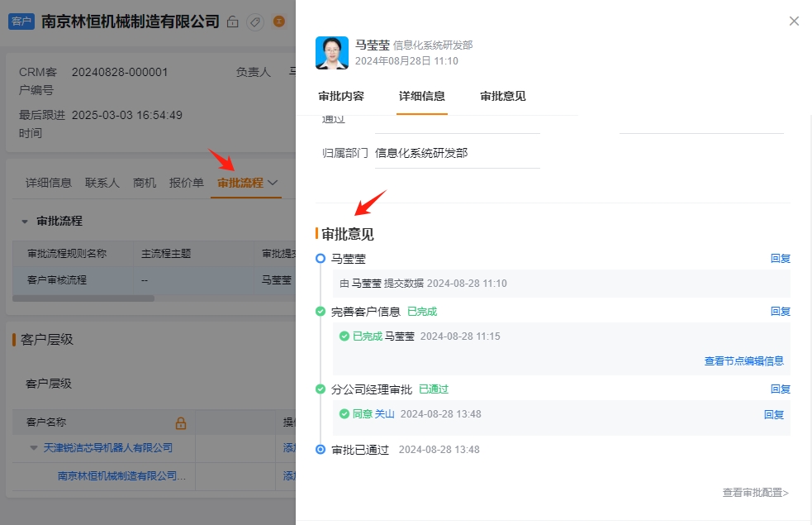812x525 pixels.
Task: Click blue circle marker beside 马莹莹 timeline entry
Action: click(321, 259)
